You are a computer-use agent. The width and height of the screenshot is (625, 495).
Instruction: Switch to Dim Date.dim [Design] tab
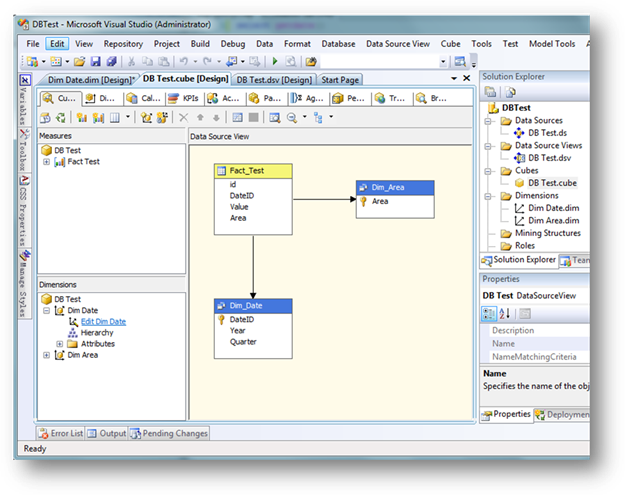pos(90,80)
